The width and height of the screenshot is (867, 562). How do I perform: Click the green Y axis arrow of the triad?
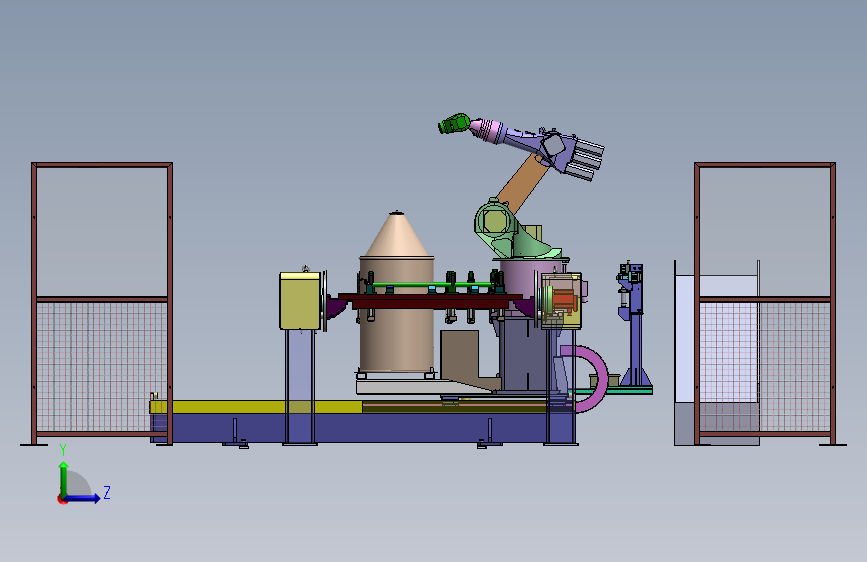tap(64, 478)
